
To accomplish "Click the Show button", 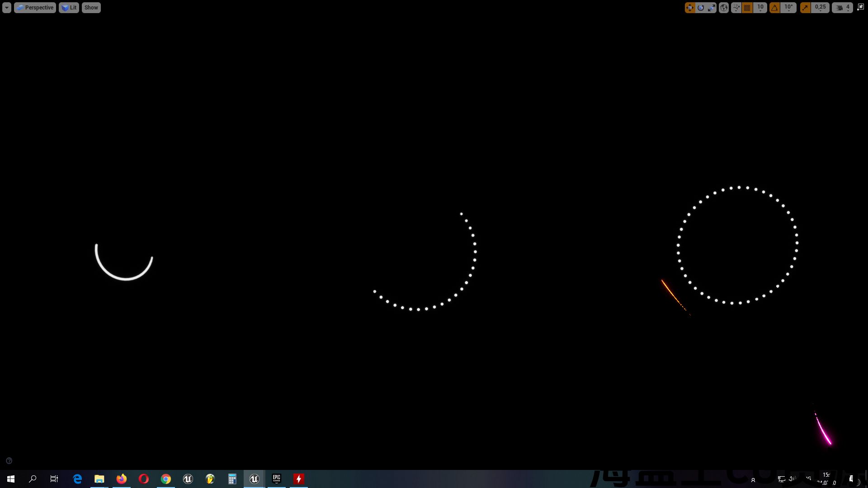I will [91, 8].
